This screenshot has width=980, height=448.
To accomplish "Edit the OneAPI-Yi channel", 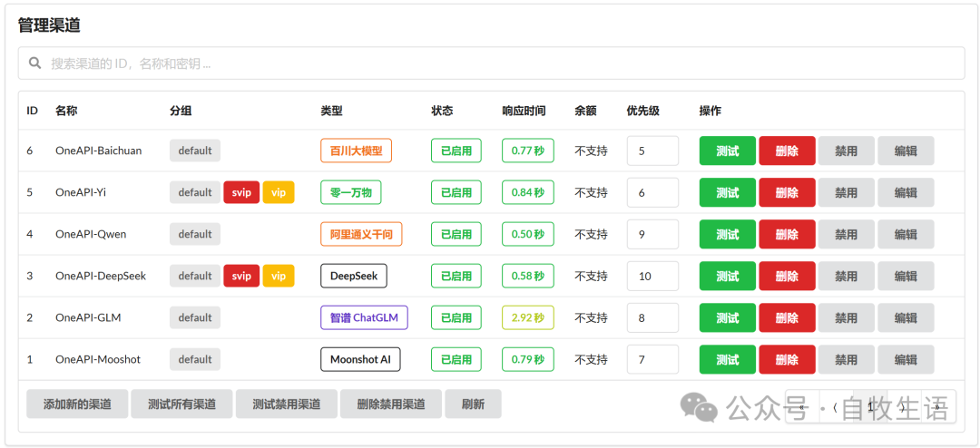I will point(906,192).
